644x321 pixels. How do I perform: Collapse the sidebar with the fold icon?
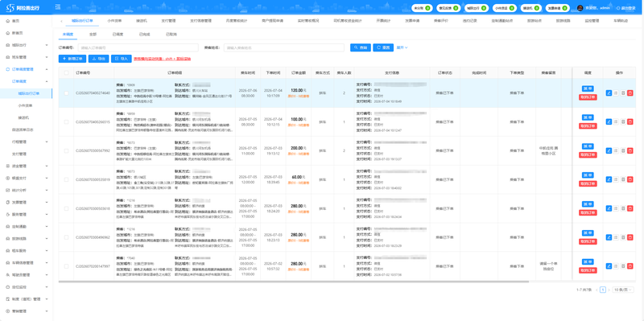[57, 7]
